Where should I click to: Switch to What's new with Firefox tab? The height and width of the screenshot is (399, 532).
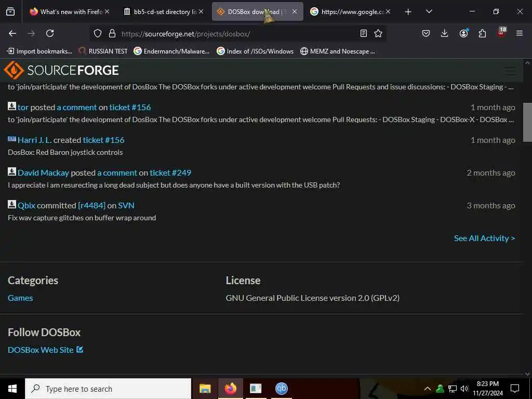tap(71, 11)
